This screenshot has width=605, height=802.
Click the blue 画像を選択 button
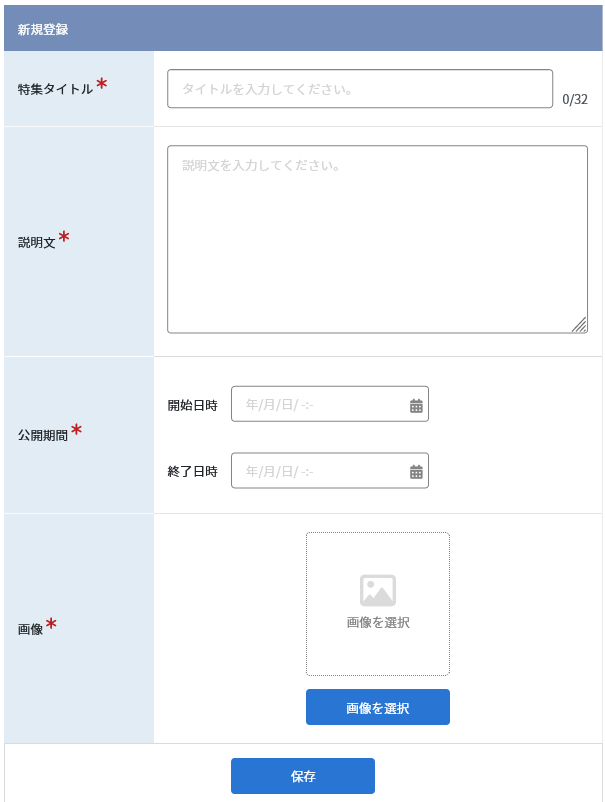click(378, 707)
